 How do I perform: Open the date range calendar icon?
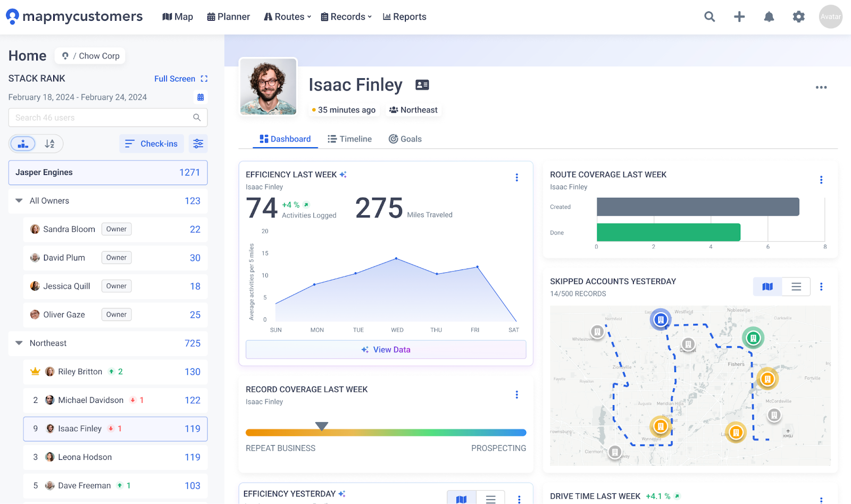[201, 97]
